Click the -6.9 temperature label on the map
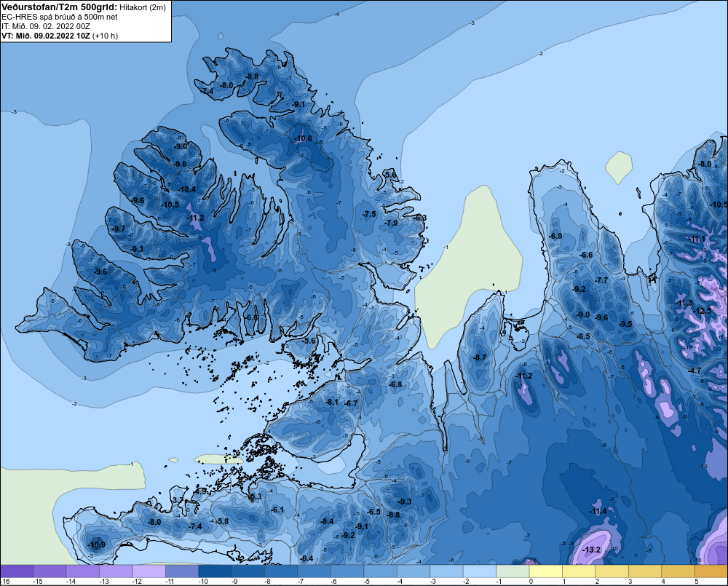This screenshot has height=586, width=728. tap(555, 236)
